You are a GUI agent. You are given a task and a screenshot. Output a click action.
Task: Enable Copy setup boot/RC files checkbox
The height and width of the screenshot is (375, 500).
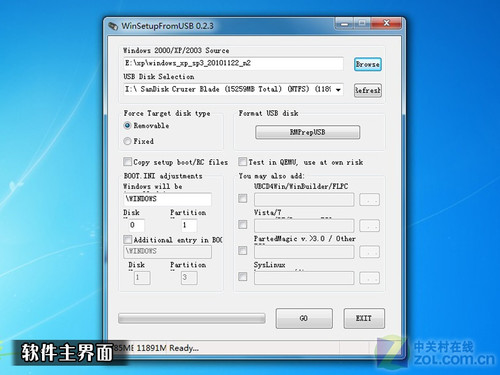127,162
